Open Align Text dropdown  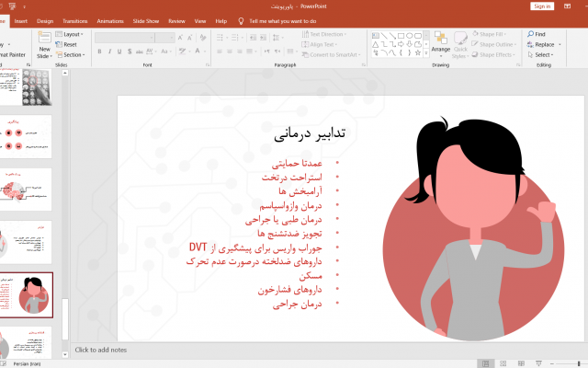click(x=320, y=44)
